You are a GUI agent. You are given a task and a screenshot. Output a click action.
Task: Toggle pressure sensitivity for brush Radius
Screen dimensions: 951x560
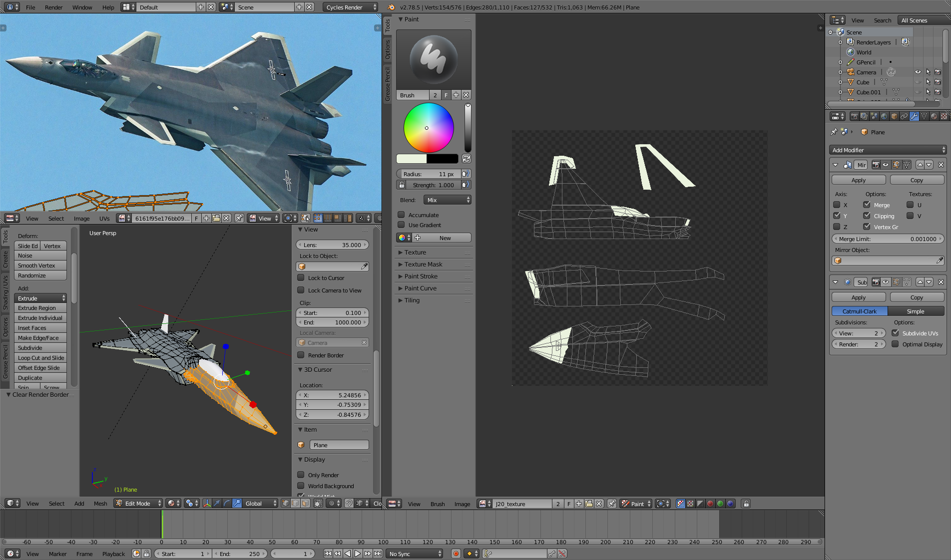pos(466,174)
